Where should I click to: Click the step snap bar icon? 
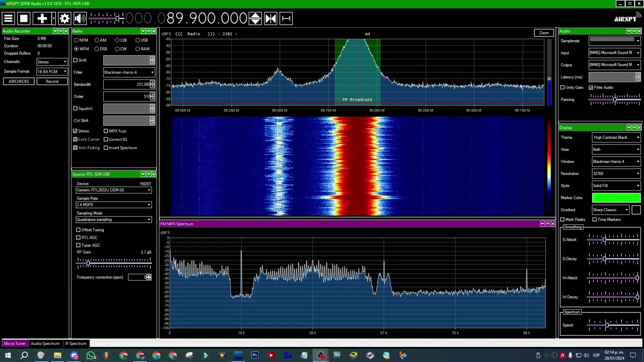pos(286,19)
